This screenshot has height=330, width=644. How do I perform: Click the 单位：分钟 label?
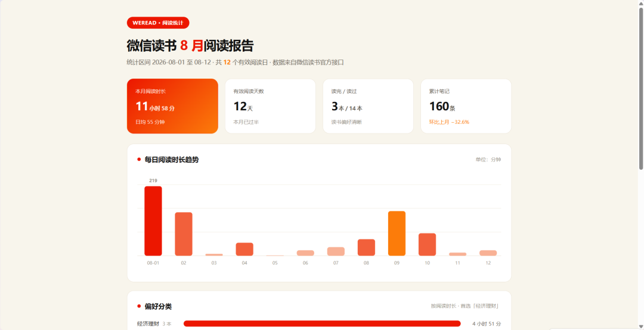coord(488,160)
